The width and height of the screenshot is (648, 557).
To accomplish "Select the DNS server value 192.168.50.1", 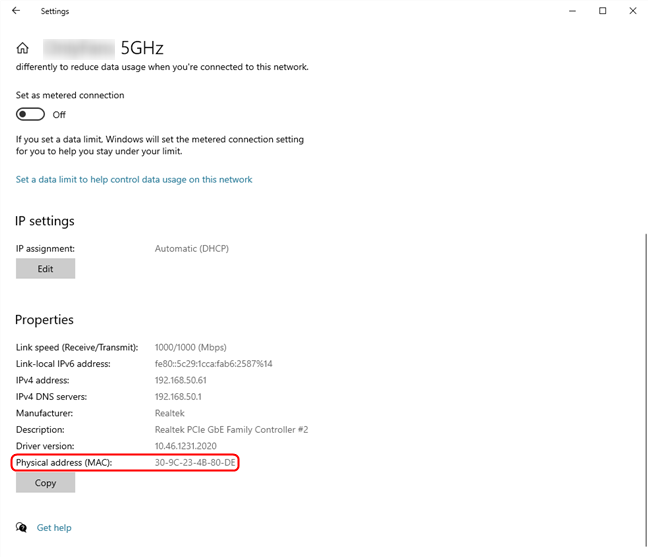I will coord(178,397).
